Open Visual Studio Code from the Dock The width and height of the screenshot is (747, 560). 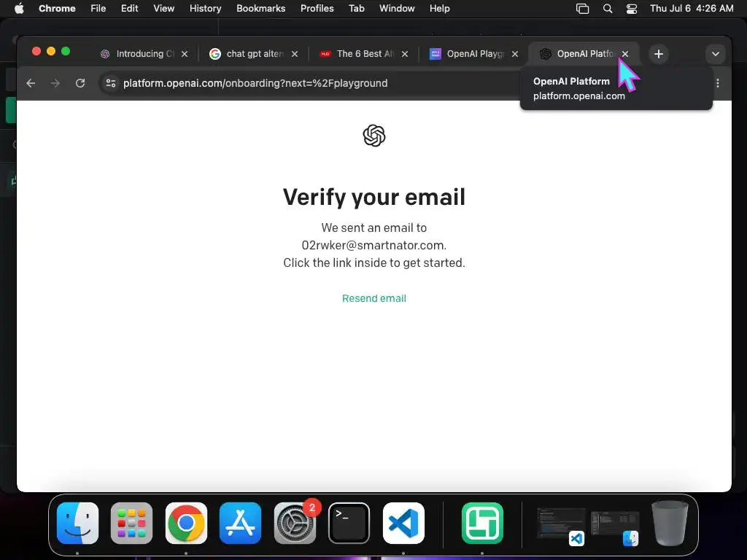tap(403, 523)
